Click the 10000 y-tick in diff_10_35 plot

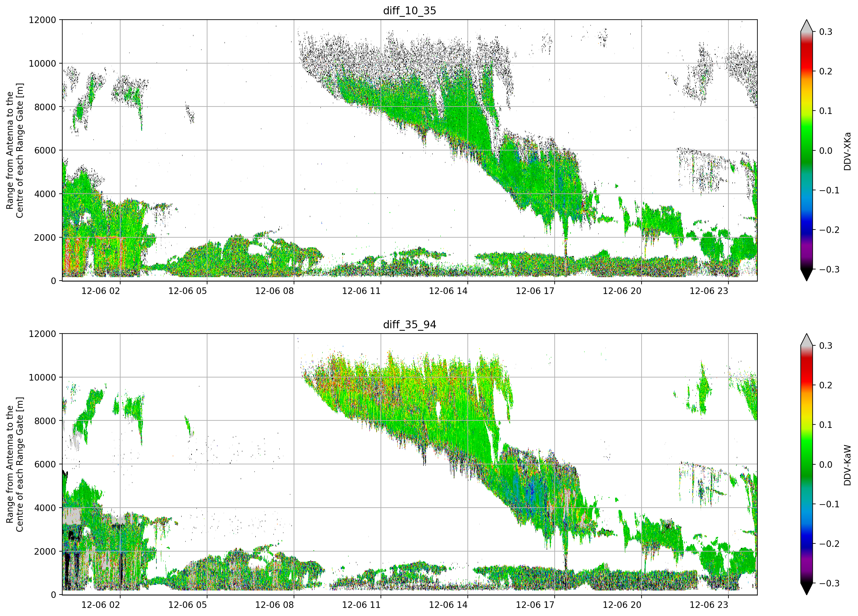pyautogui.click(x=42, y=63)
